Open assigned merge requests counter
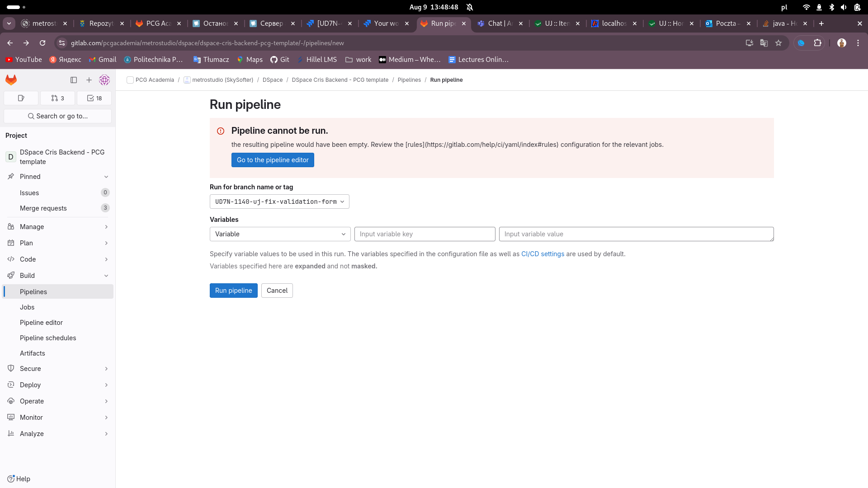 point(57,98)
